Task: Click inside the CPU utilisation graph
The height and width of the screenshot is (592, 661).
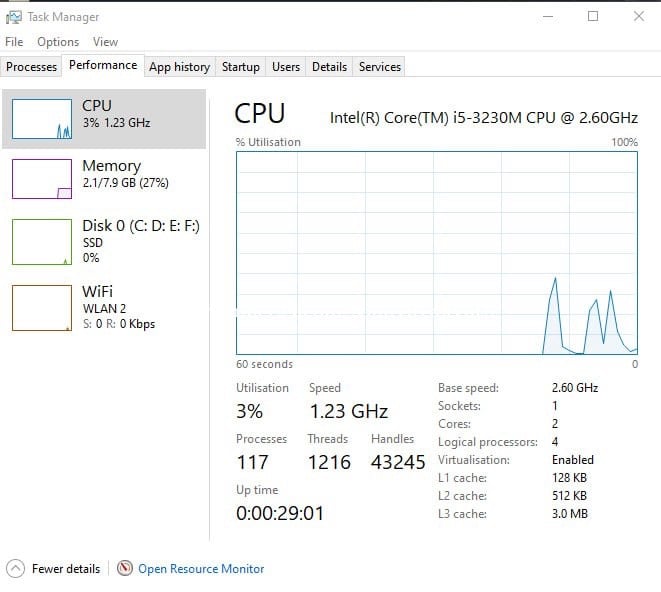Action: [x=437, y=253]
